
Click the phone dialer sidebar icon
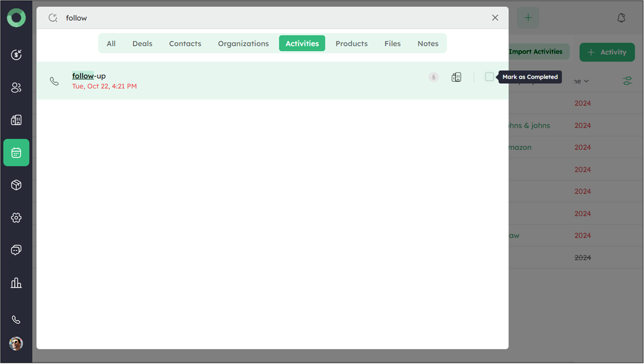click(x=16, y=319)
